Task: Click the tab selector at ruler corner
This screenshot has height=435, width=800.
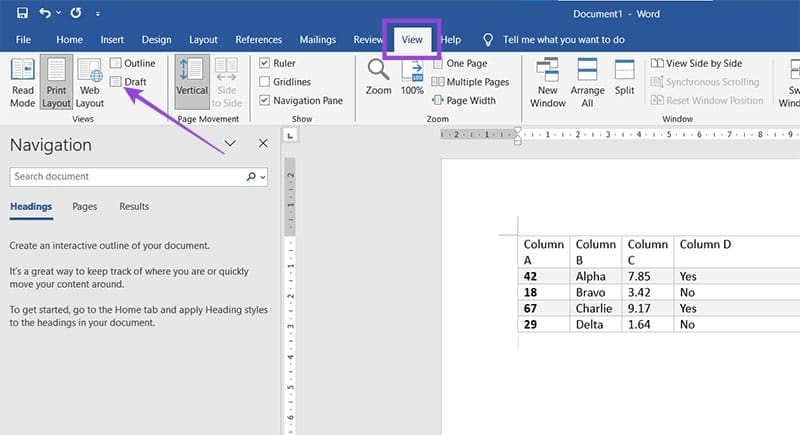Action: tap(290, 135)
